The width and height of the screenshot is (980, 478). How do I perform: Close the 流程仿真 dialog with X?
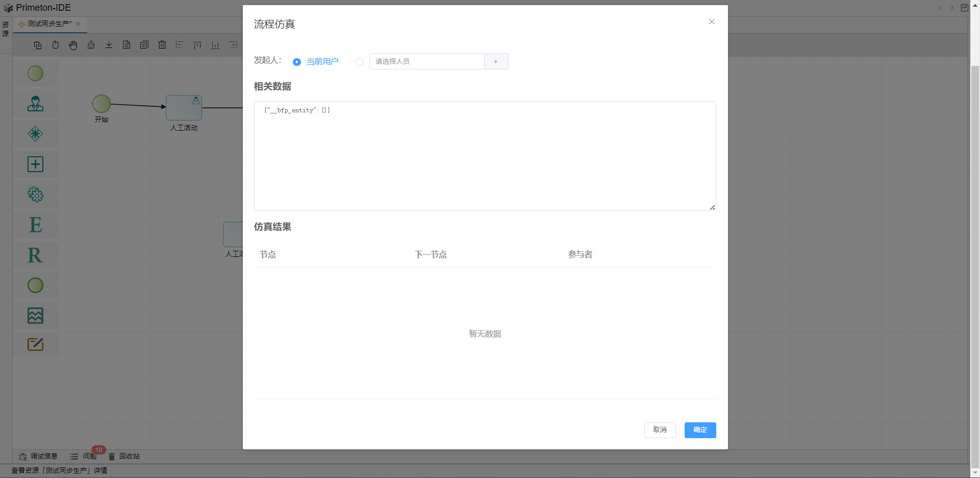[712, 21]
